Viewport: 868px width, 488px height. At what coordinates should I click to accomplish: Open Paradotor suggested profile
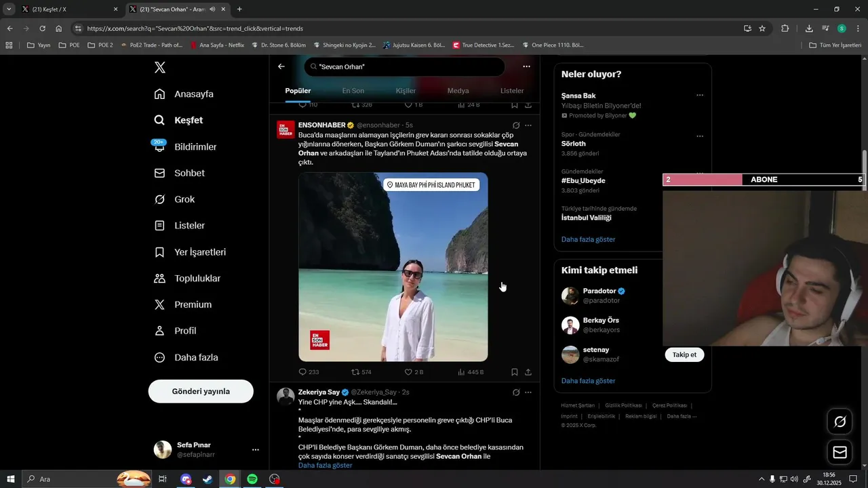point(601,291)
